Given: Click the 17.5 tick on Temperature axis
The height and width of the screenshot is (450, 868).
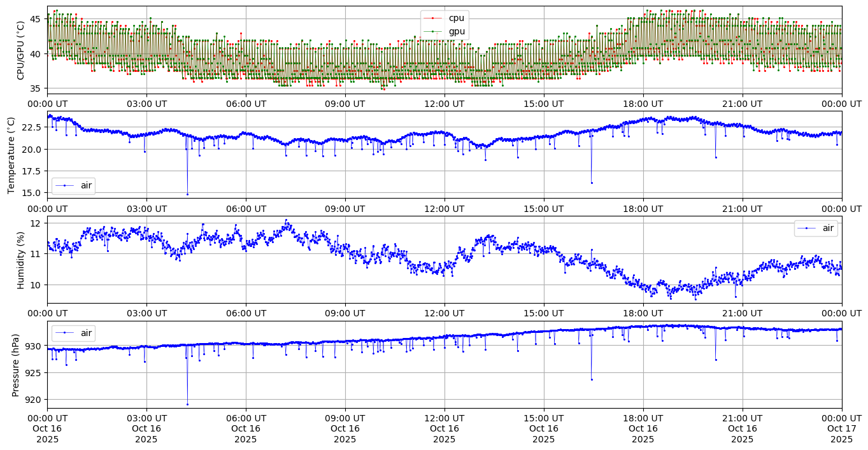Looking at the screenshot, I should pos(29,171).
